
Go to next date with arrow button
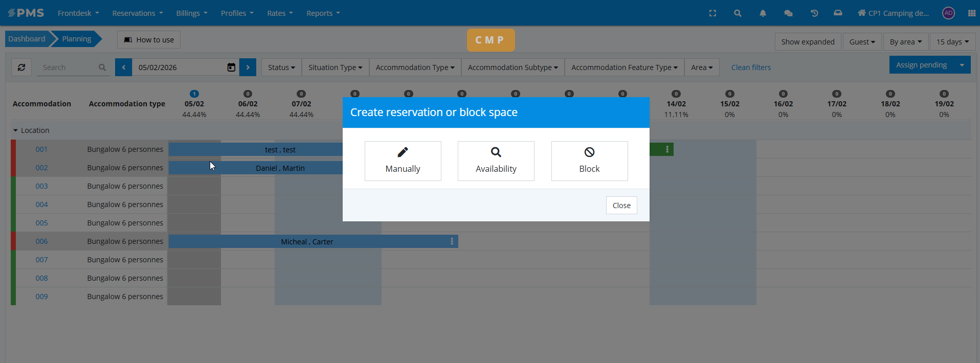(x=248, y=67)
